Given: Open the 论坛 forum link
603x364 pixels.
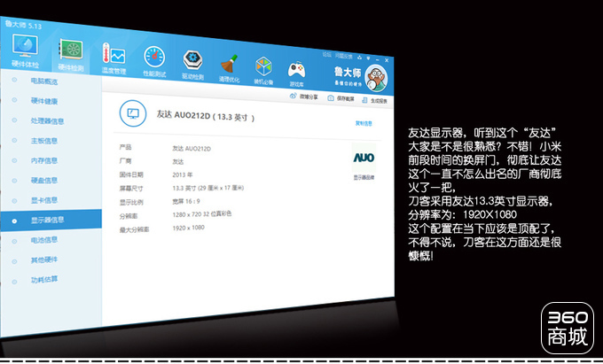Looking at the screenshot, I should click(x=327, y=55).
